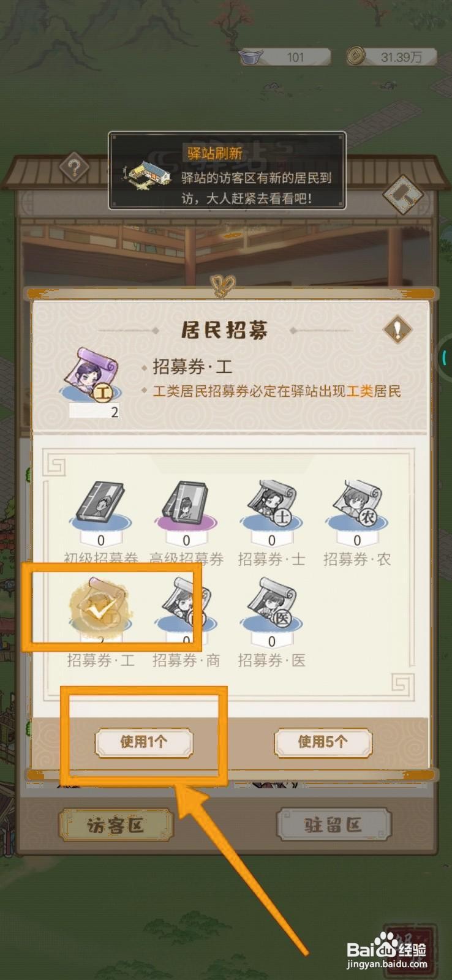452x980 pixels.
Task: Click the 使用5个 button
Action: click(x=323, y=742)
